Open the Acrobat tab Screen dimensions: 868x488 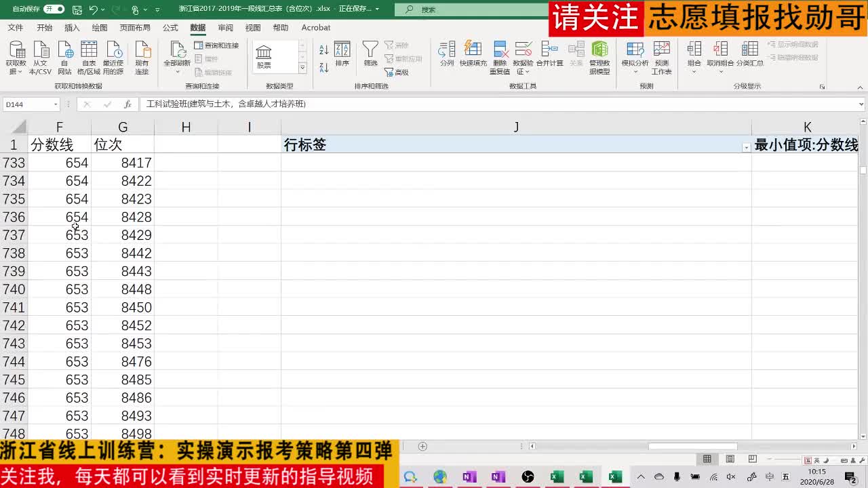pos(316,28)
